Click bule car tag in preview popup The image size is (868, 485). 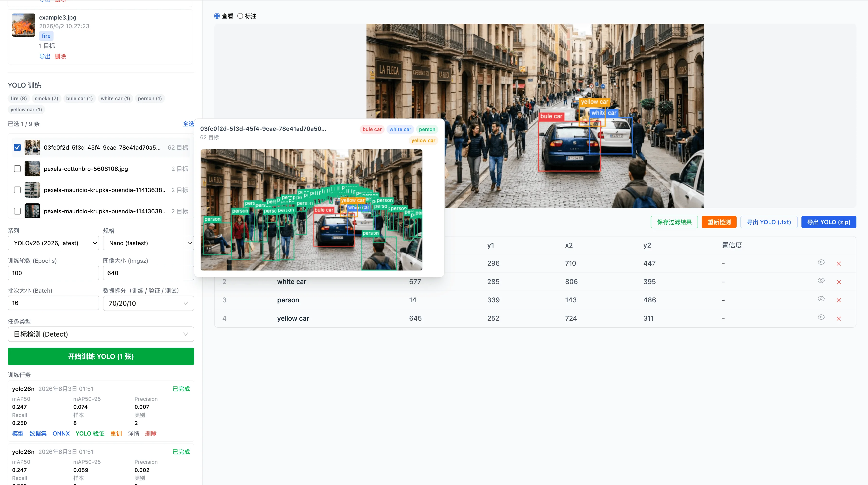[x=372, y=130]
